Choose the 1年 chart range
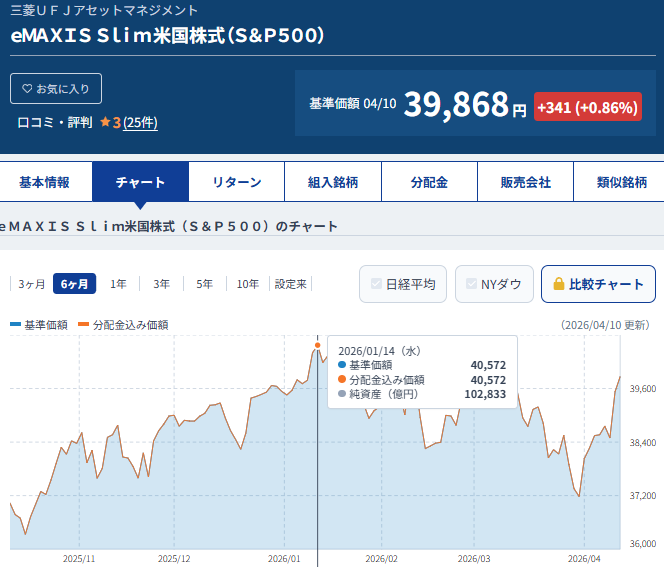 [x=118, y=284]
